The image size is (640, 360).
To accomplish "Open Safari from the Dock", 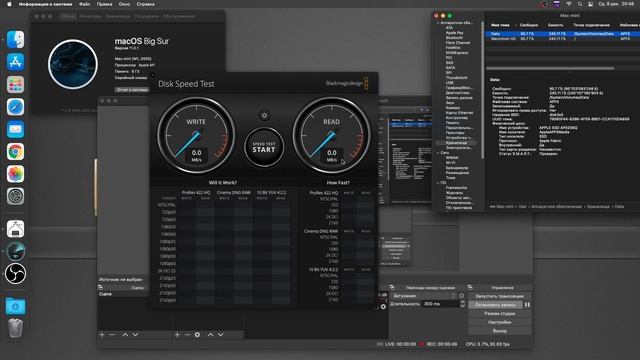I will coord(16,107).
